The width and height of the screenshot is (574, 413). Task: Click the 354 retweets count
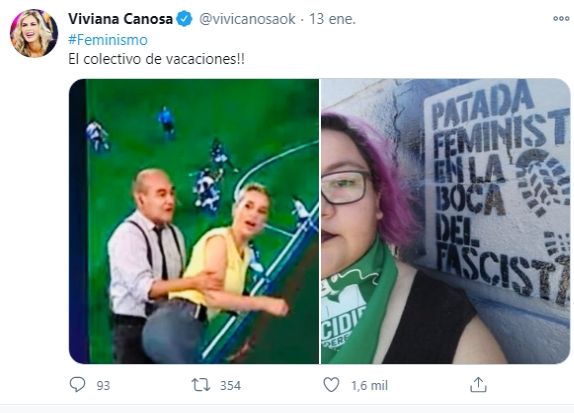point(230,386)
